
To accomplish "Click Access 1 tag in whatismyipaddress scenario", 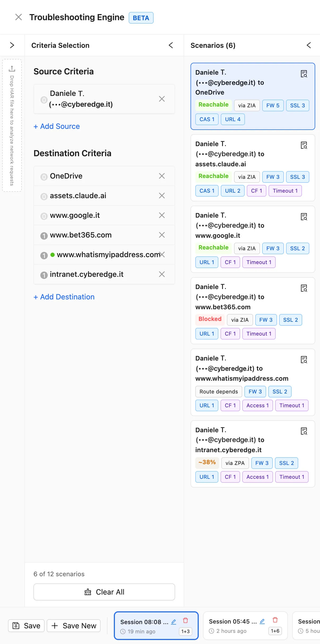I will click(258, 405).
